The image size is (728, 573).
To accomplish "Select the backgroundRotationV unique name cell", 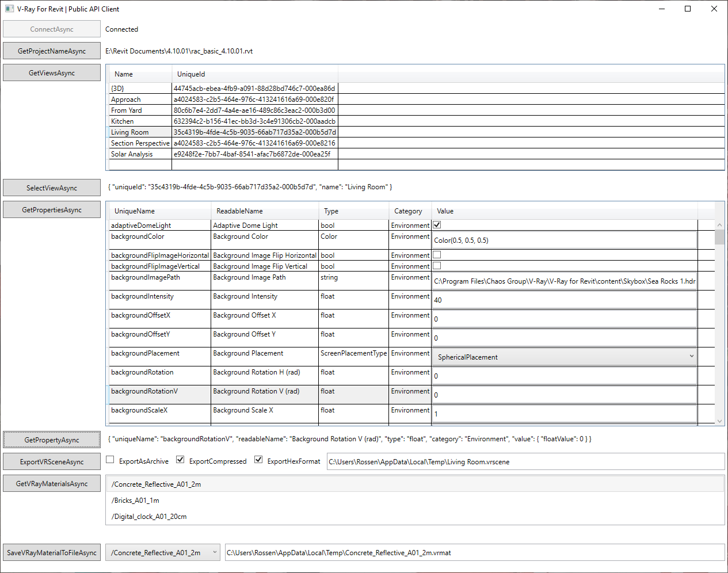I will (160, 395).
